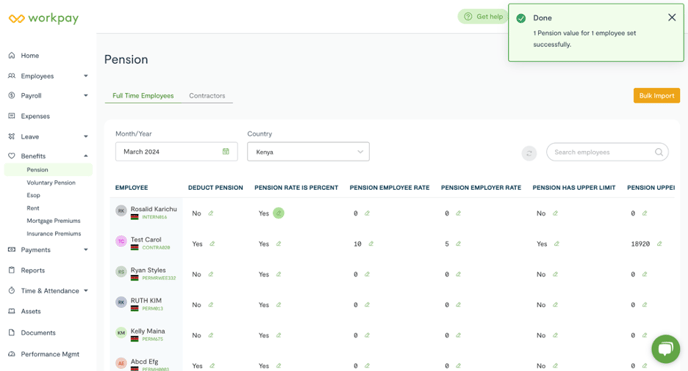
Task: Switch to the Contractors tab
Action: point(207,96)
